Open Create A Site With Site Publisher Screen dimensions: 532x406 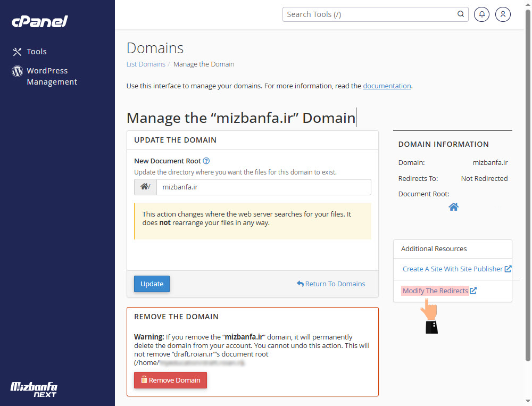[453, 269]
